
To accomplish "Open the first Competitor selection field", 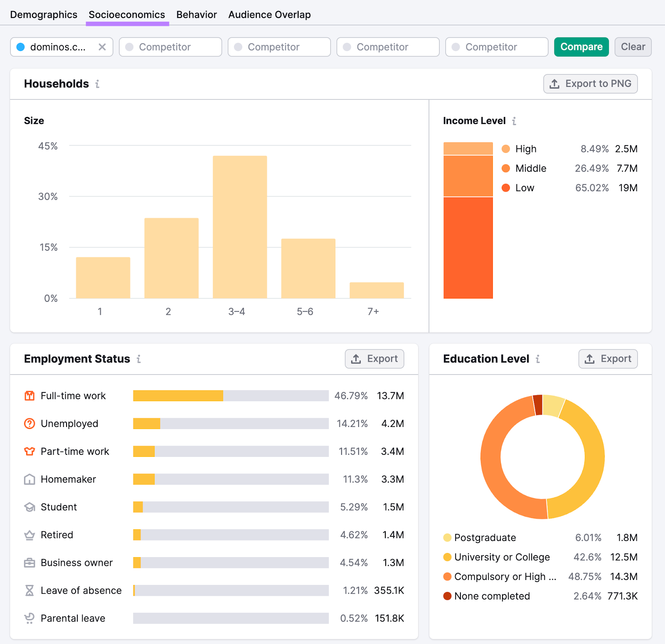I will (170, 47).
